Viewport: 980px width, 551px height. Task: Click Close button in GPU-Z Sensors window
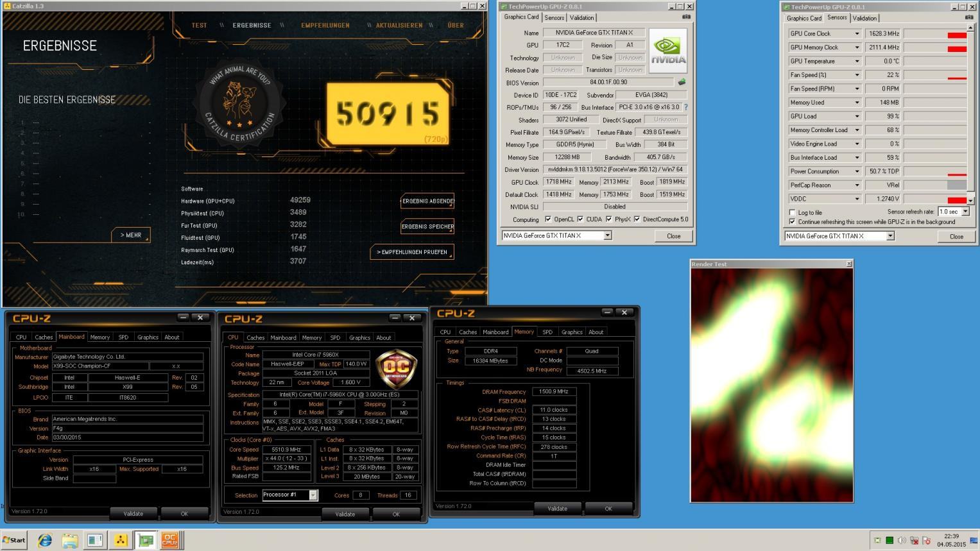956,236
